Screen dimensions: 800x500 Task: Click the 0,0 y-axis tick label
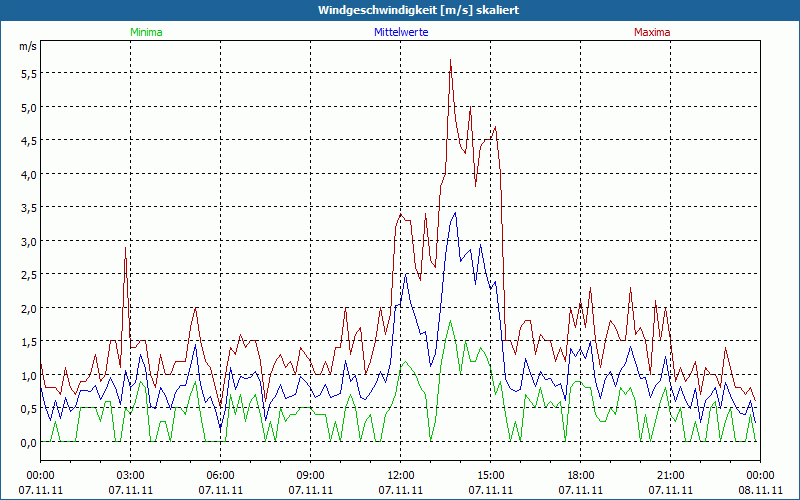[x=28, y=442]
